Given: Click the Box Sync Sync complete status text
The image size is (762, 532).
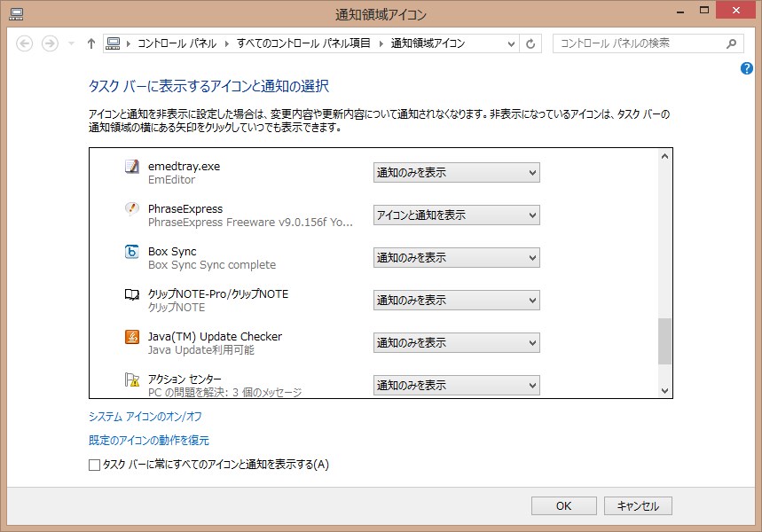Looking at the screenshot, I should [x=212, y=265].
